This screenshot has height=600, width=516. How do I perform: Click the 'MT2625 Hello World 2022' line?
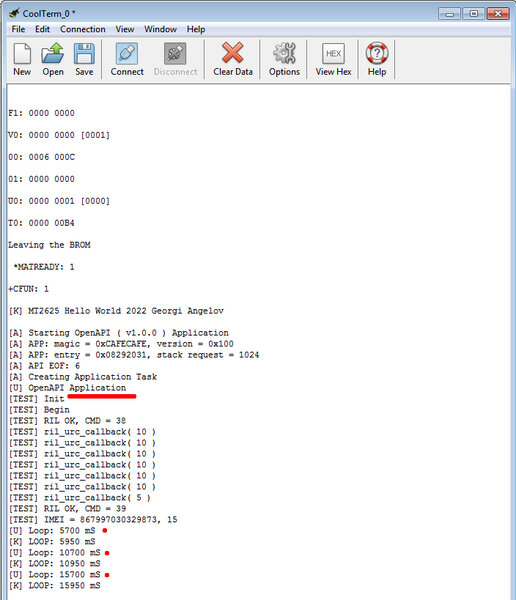(x=116, y=311)
